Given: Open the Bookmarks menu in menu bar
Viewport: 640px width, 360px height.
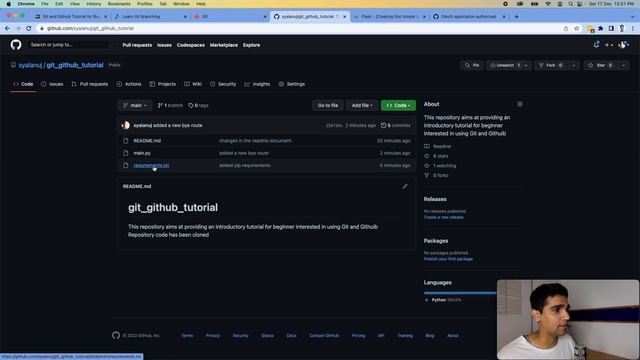Looking at the screenshot, I should click(x=119, y=4).
